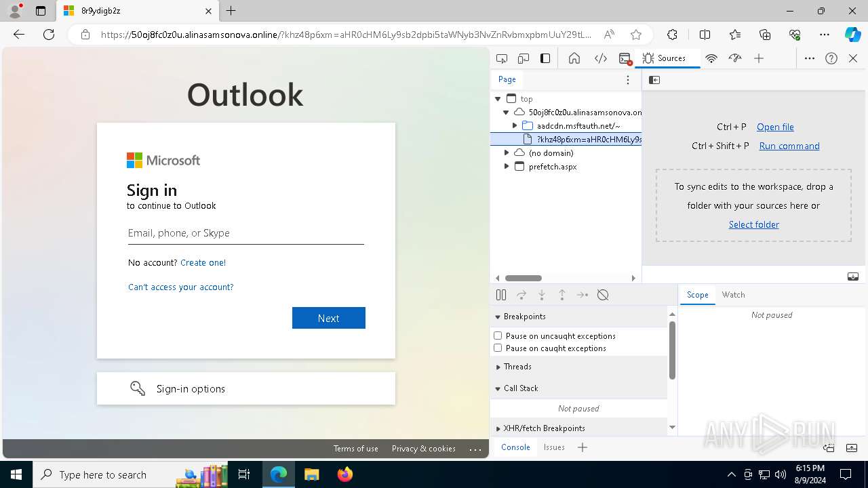Pause script execution

click(x=501, y=295)
